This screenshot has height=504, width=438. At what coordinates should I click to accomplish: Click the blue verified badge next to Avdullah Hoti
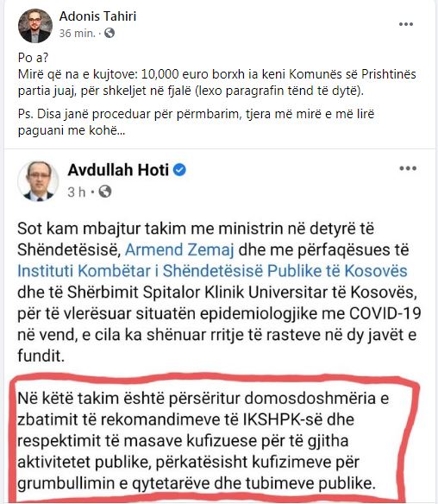coord(179,170)
